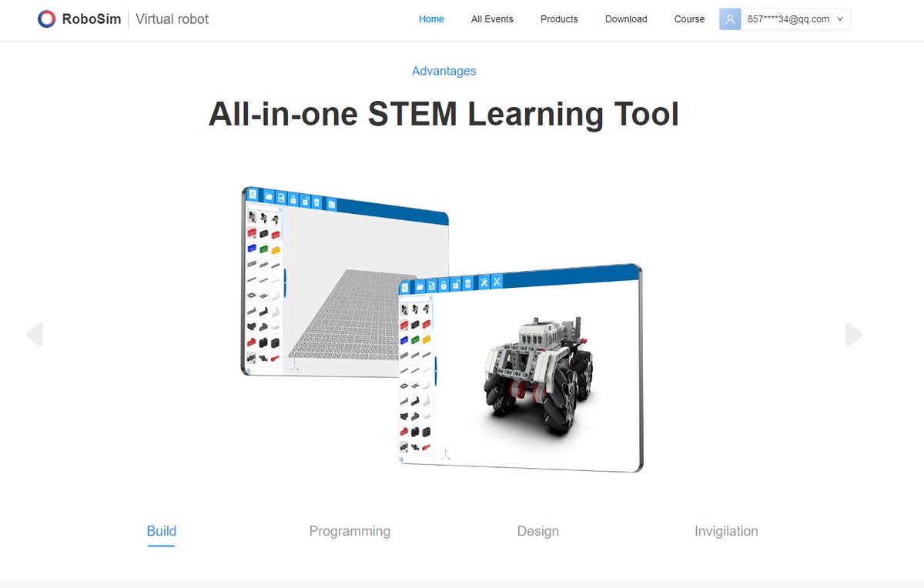Click the search magnifier in the parts panel
924x588 pixels.
280,209
